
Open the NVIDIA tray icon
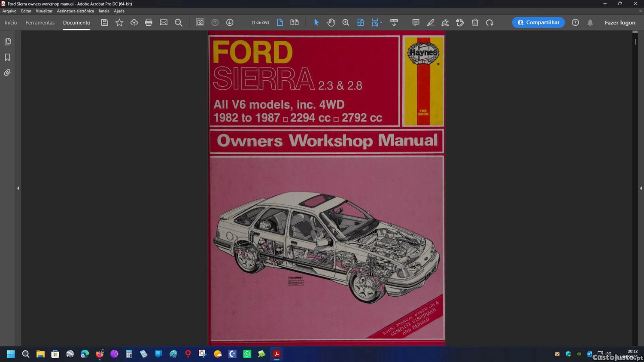click(579, 354)
